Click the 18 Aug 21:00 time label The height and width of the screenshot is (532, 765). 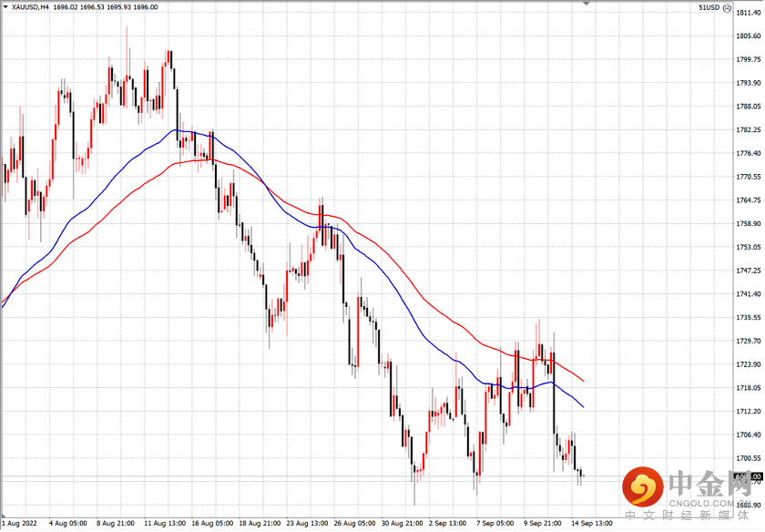click(260, 523)
